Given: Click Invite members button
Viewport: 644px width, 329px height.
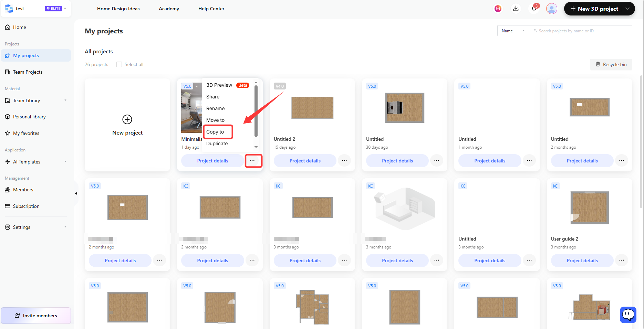Looking at the screenshot, I should [36, 316].
